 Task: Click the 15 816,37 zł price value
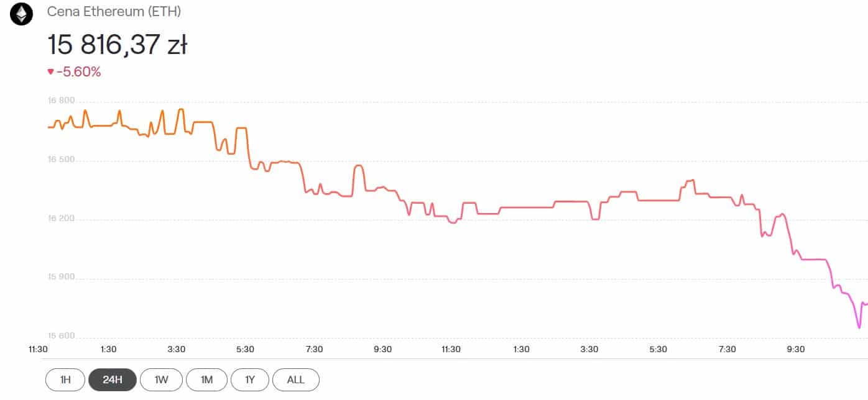(118, 45)
